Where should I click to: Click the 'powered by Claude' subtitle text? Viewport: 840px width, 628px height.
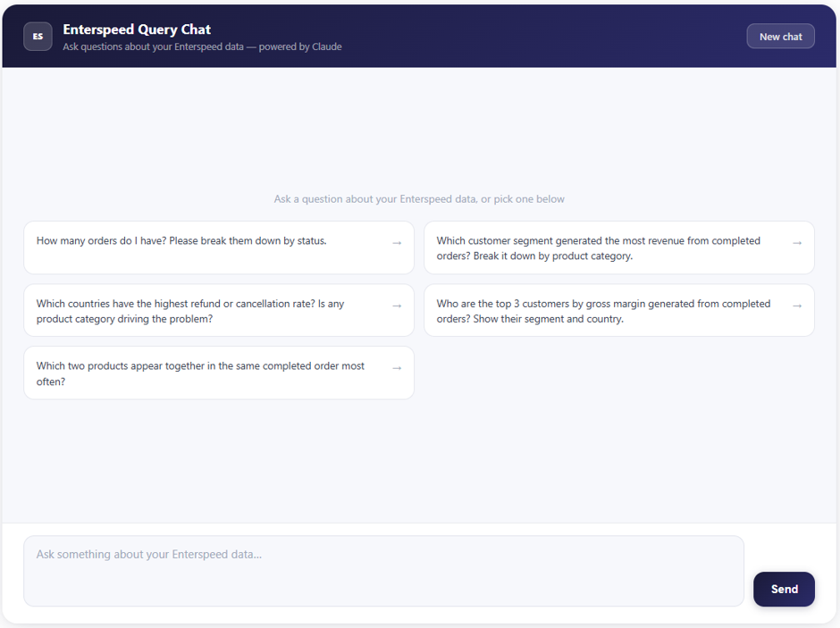(x=300, y=46)
